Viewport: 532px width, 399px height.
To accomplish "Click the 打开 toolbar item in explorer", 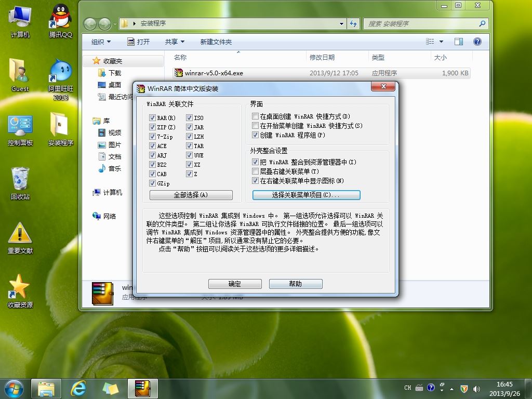I will click(x=138, y=42).
